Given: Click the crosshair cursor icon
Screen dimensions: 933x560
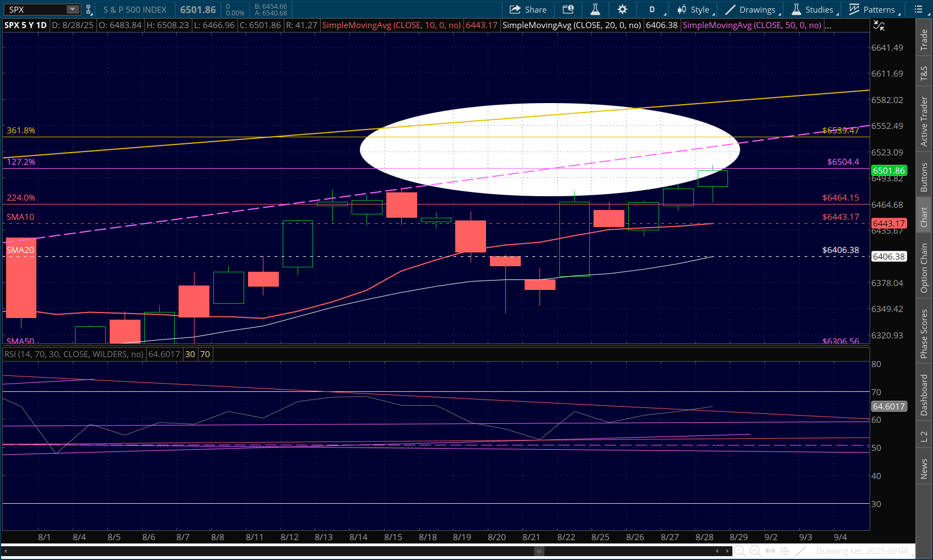Looking at the screenshot, I should [x=785, y=551].
